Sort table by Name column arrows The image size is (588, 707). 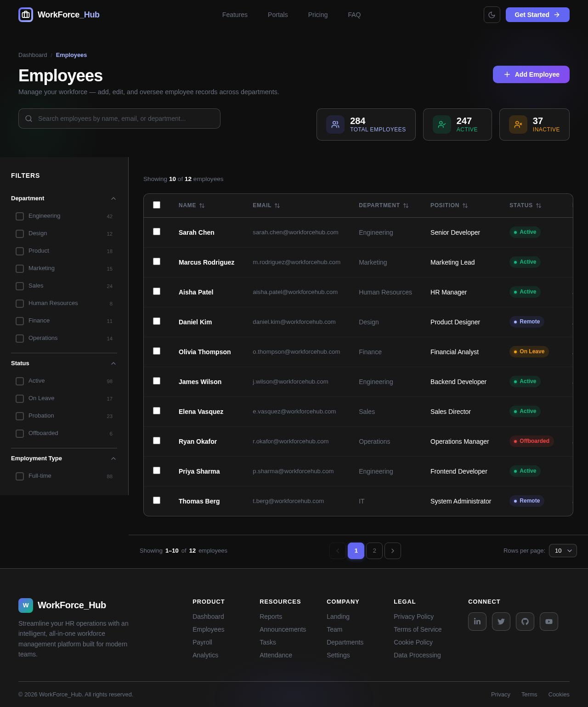(202, 205)
